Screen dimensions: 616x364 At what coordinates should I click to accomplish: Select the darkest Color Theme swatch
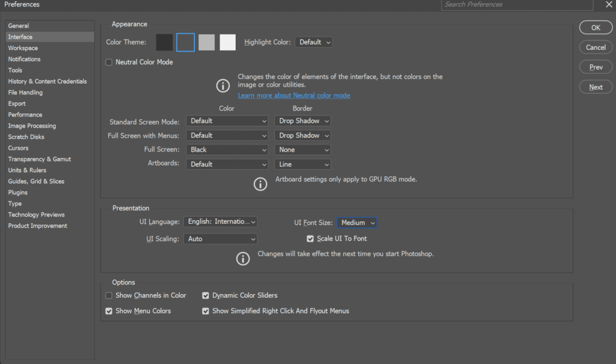164,42
